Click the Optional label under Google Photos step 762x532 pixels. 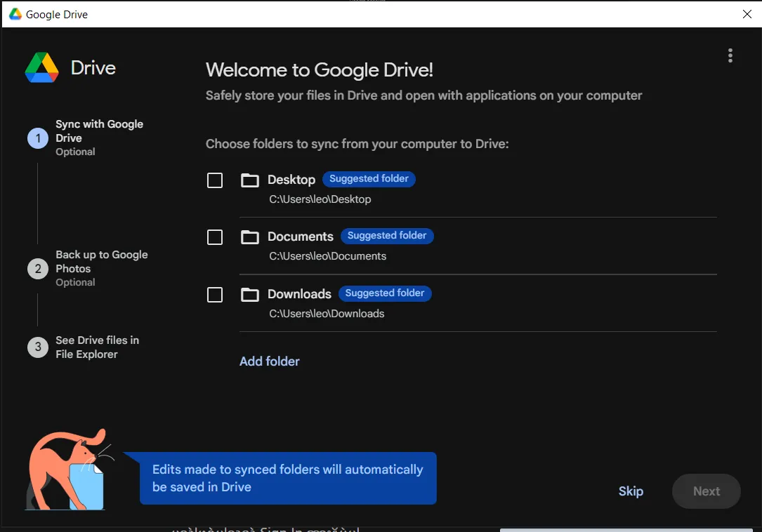pos(75,282)
